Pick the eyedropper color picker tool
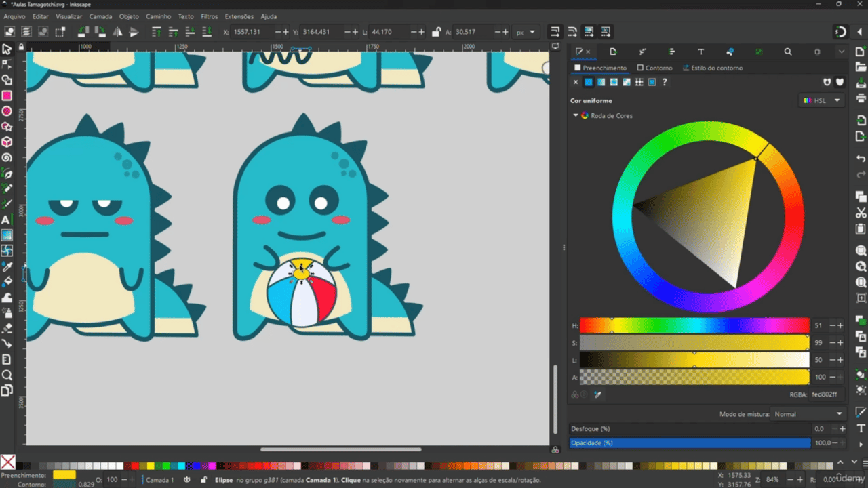868x488 pixels. point(7,266)
